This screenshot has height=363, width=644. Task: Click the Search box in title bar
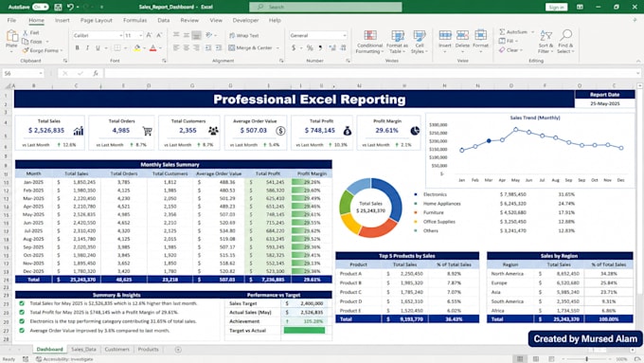(326, 7)
